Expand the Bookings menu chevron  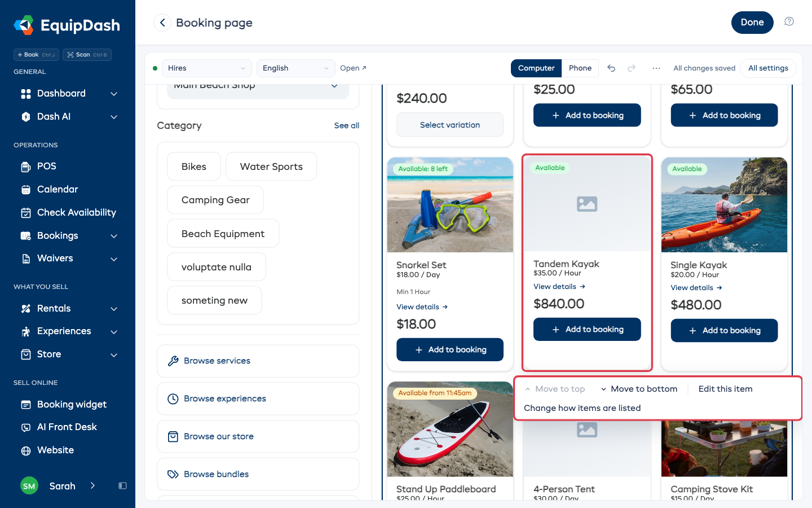pyautogui.click(x=114, y=236)
